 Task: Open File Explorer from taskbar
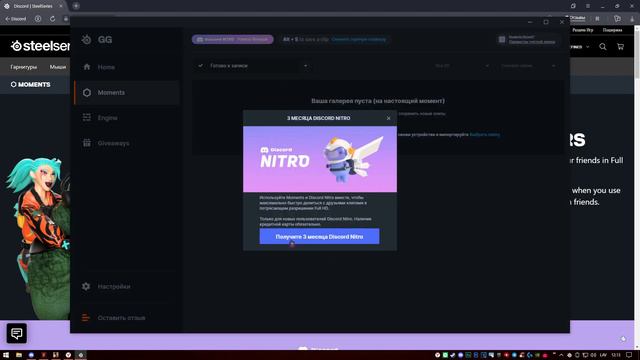pos(19,355)
